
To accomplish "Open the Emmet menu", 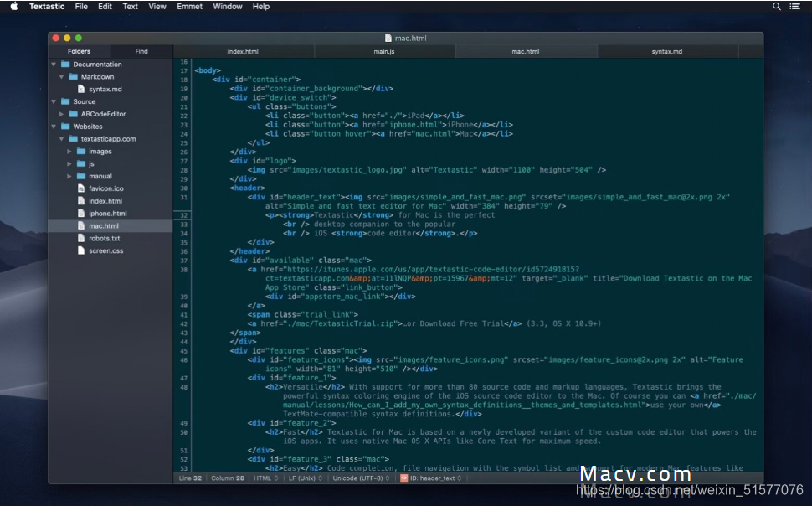I will (189, 6).
